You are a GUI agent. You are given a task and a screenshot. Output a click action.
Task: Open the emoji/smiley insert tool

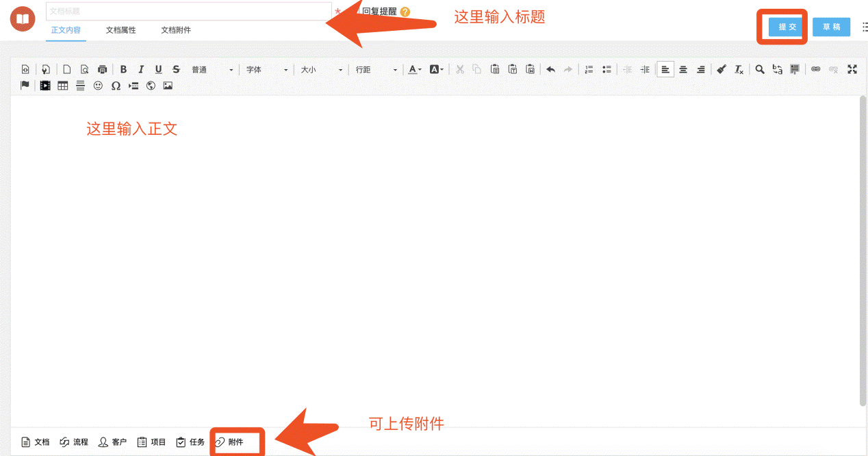[x=99, y=86]
